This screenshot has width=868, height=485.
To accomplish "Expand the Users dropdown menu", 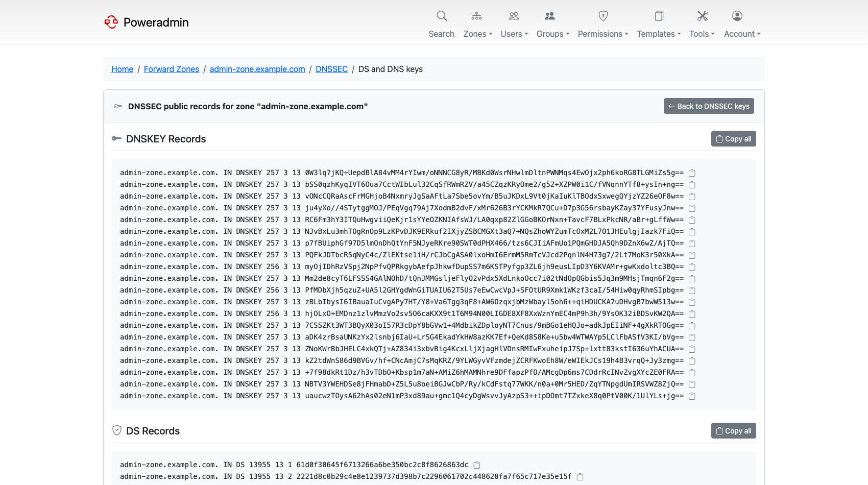I will (514, 34).
